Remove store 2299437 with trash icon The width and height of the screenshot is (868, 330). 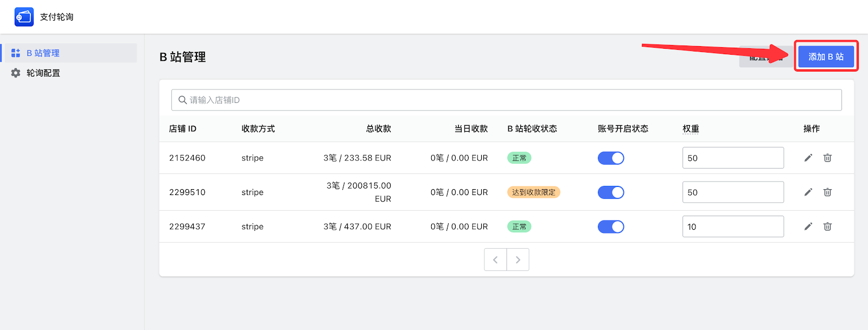[827, 227]
